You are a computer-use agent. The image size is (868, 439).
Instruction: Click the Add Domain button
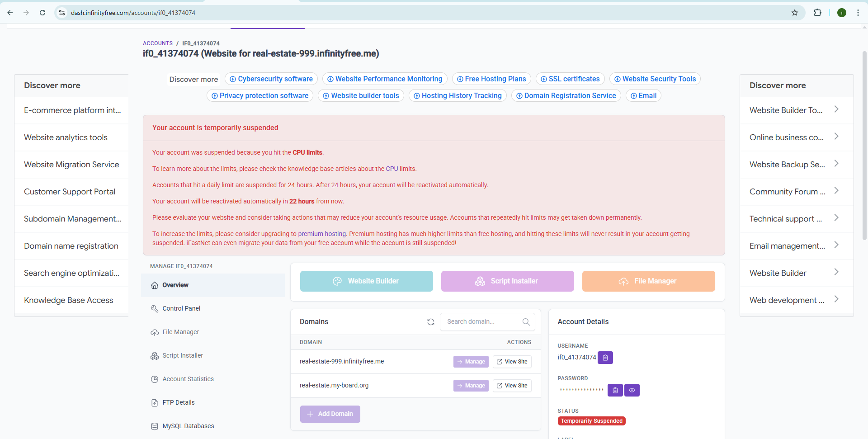[330, 414]
